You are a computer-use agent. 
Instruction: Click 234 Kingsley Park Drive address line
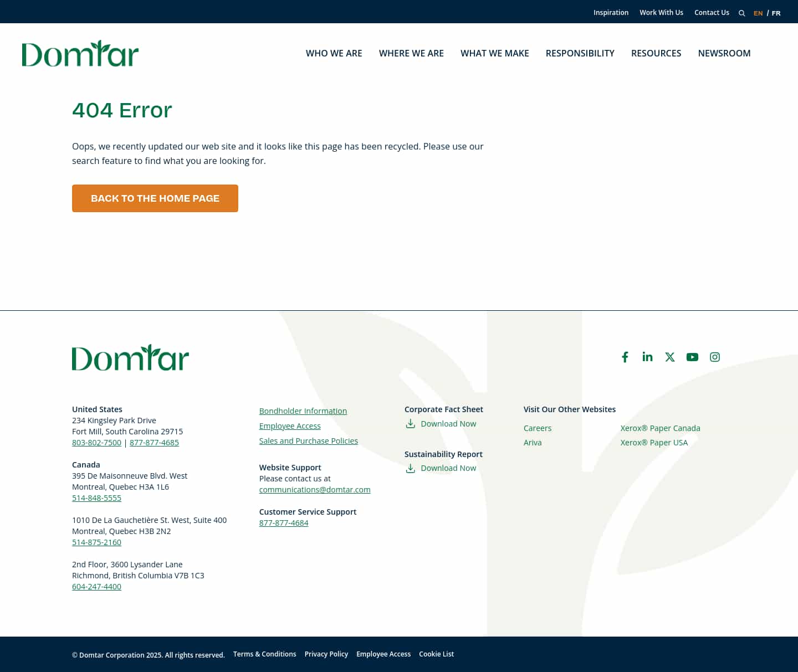[114, 420]
